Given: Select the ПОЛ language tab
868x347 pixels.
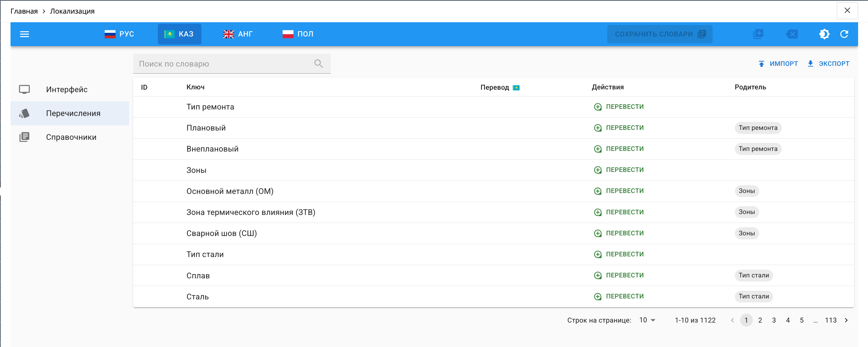Looking at the screenshot, I should pos(298,34).
